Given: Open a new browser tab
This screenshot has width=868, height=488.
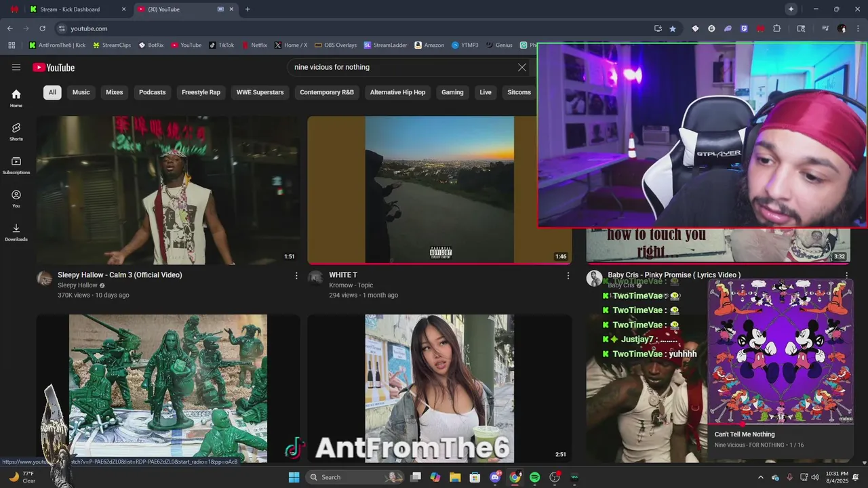Looking at the screenshot, I should (248, 9).
